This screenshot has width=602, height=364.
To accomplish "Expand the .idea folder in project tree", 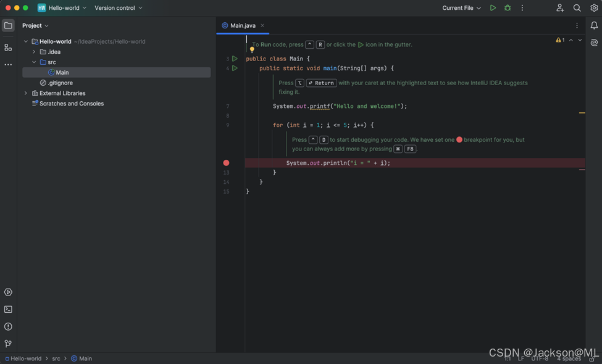I will click(34, 52).
